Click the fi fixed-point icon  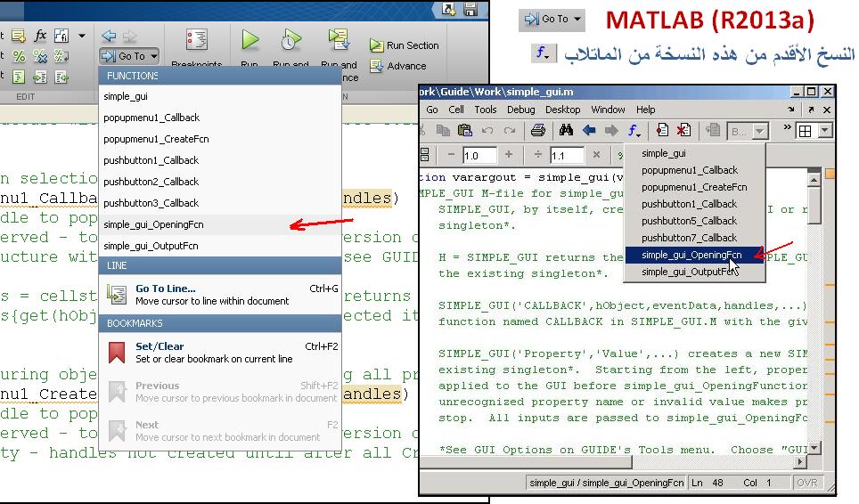[61, 37]
